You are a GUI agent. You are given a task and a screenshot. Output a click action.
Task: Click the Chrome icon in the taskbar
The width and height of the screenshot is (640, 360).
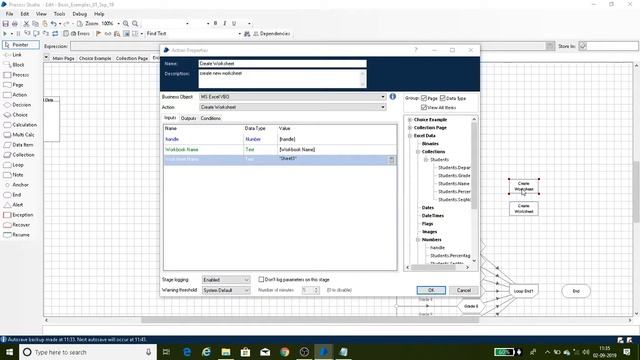(284, 352)
